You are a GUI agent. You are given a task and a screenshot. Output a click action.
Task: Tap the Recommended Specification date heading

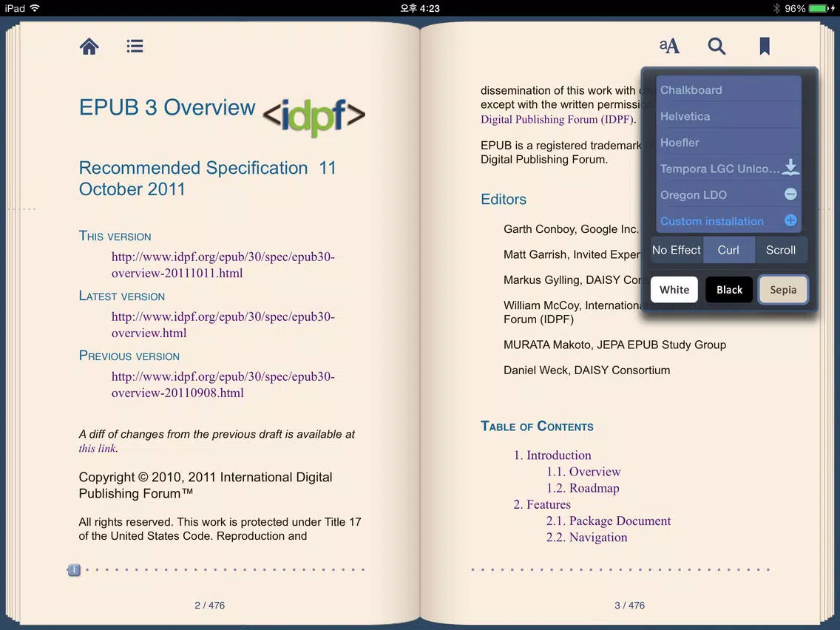(207, 178)
